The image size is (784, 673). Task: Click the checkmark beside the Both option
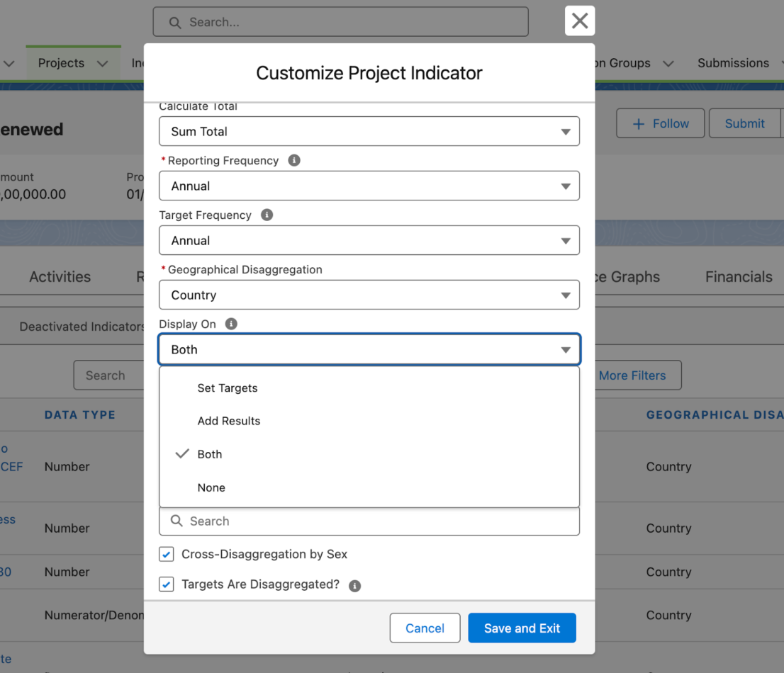181,454
